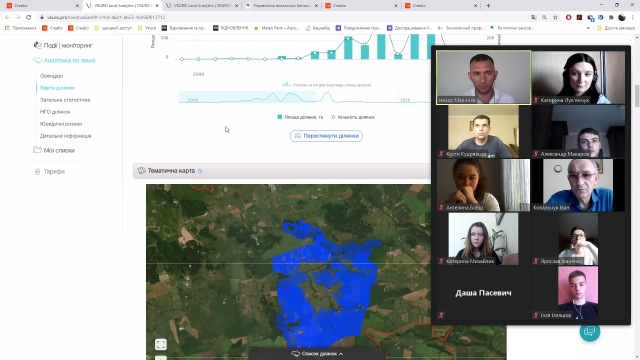Switch to the Управління tab with green icon
Viewport: 640px width, 360px height.
tap(282, 6)
